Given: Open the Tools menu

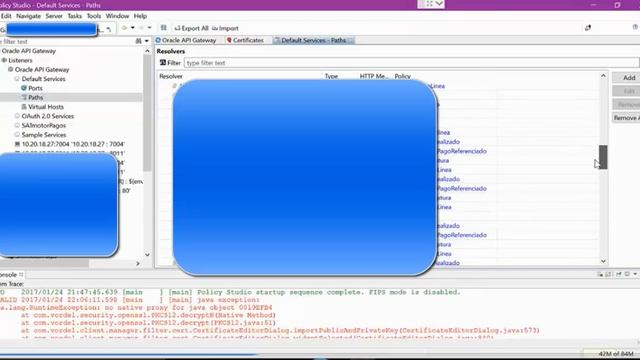Looking at the screenshot, I should click(x=93, y=16).
